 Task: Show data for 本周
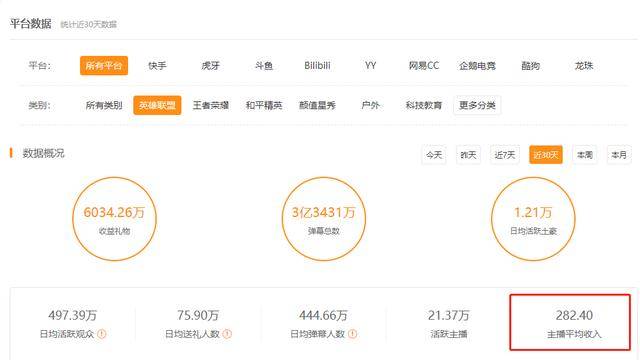click(x=584, y=155)
